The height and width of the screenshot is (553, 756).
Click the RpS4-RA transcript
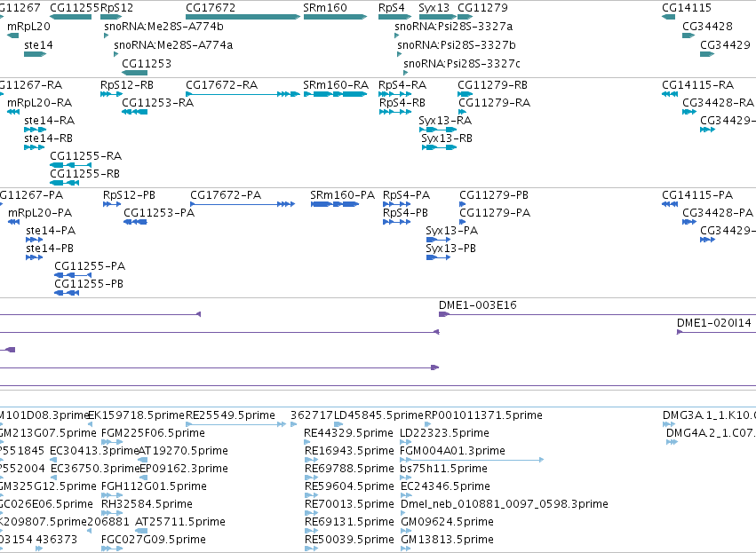click(x=394, y=94)
